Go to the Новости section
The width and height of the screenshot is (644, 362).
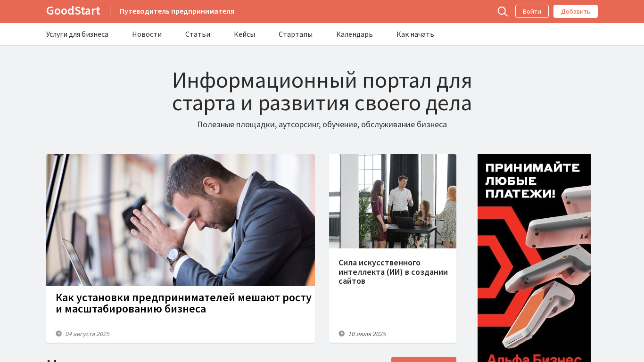pyautogui.click(x=147, y=34)
